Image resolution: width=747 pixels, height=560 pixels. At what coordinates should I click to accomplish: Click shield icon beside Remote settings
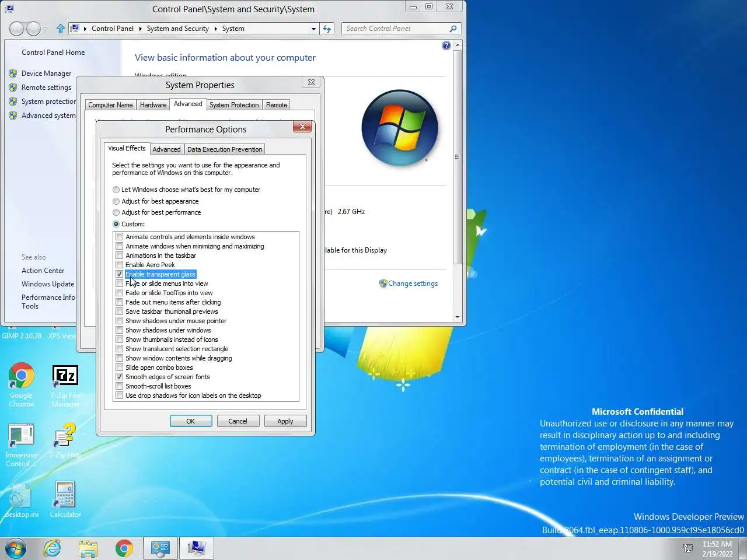(x=13, y=87)
